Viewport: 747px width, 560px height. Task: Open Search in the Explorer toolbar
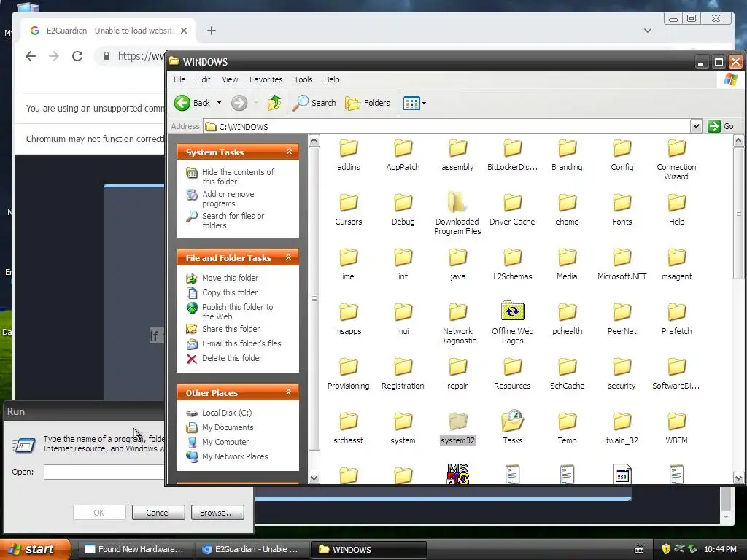[x=314, y=102]
